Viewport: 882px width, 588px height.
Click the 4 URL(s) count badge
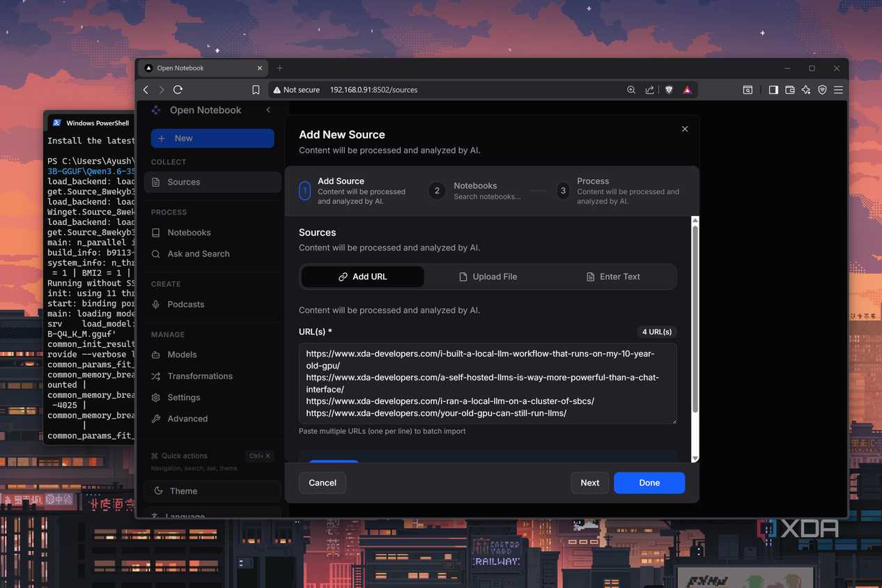click(657, 332)
